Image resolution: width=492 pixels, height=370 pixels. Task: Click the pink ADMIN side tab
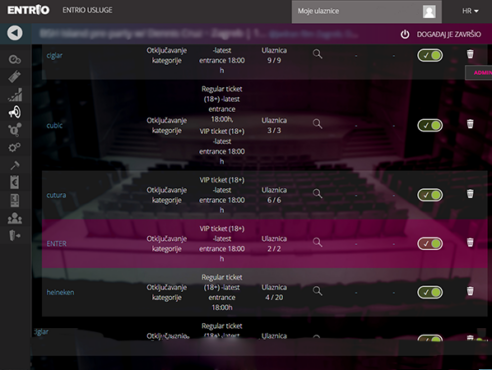point(479,73)
